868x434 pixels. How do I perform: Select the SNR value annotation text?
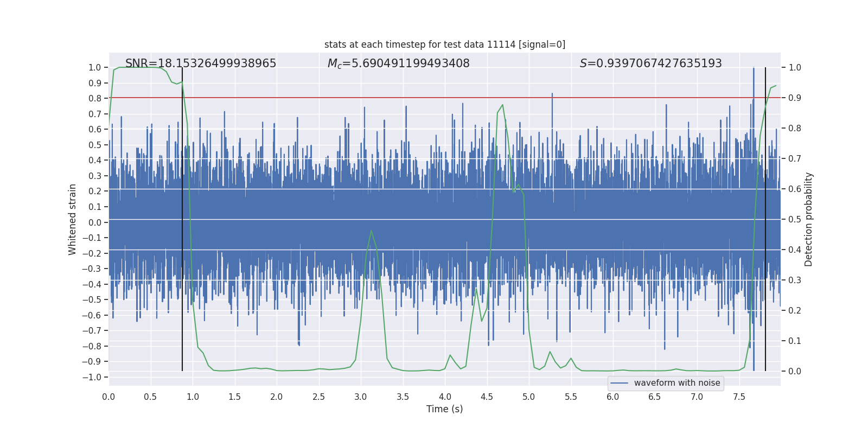(x=201, y=63)
